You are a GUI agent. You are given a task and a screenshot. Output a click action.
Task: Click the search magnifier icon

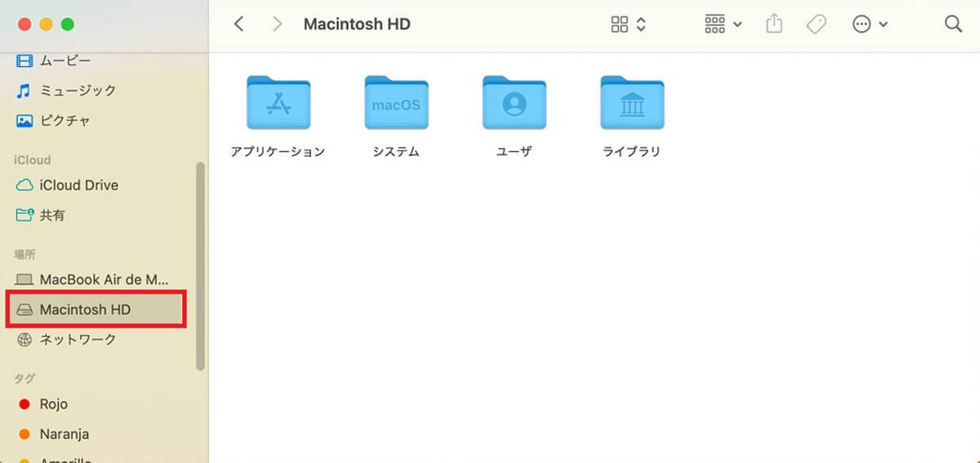point(953,24)
